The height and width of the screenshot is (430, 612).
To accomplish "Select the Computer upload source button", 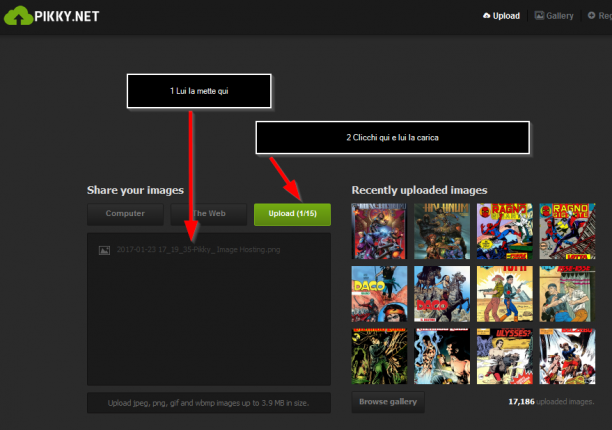I will 125,214.
